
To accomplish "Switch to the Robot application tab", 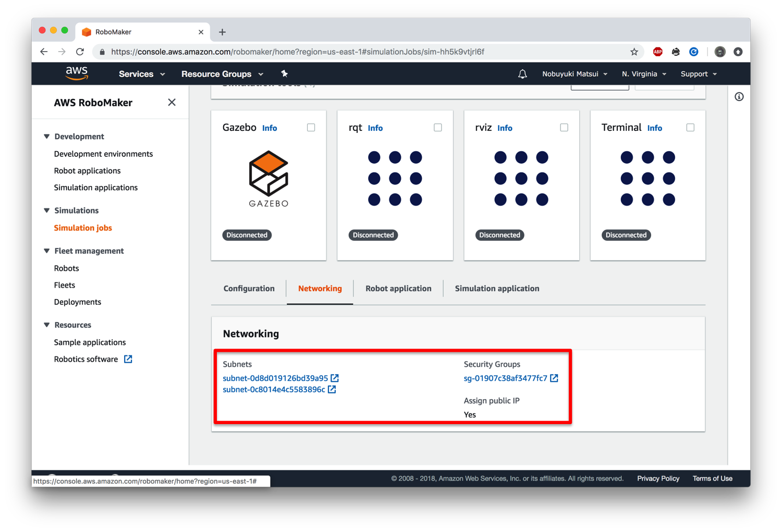I will (x=398, y=288).
